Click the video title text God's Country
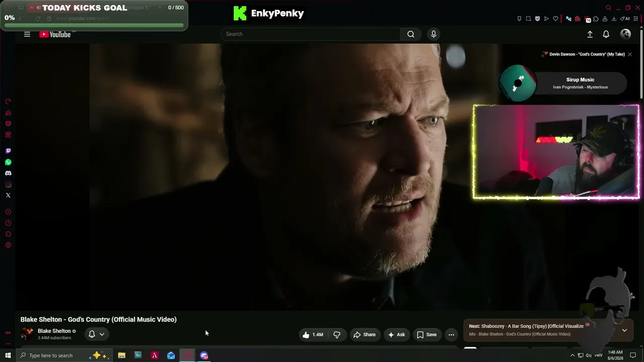The image size is (644, 362). (99, 319)
